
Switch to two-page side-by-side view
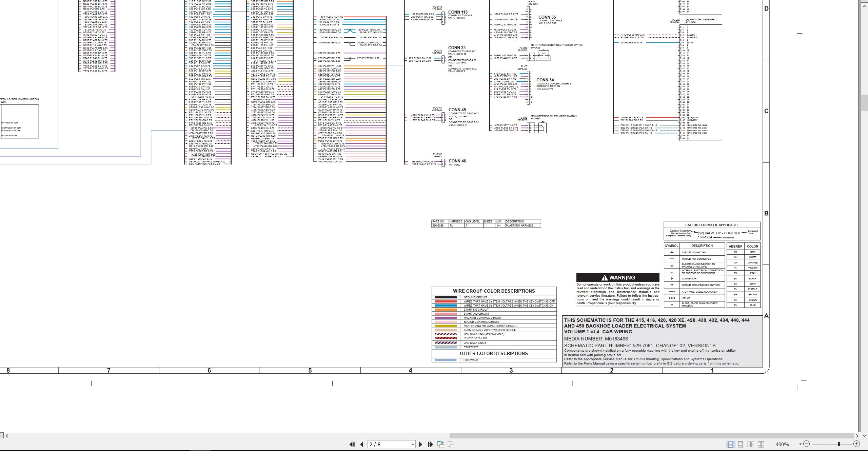click(751, 444)
